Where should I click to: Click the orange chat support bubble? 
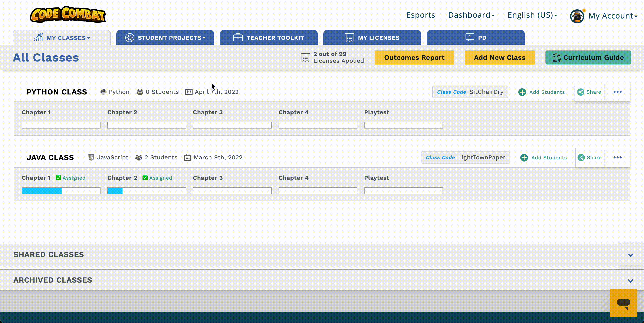tap(623, 303)
